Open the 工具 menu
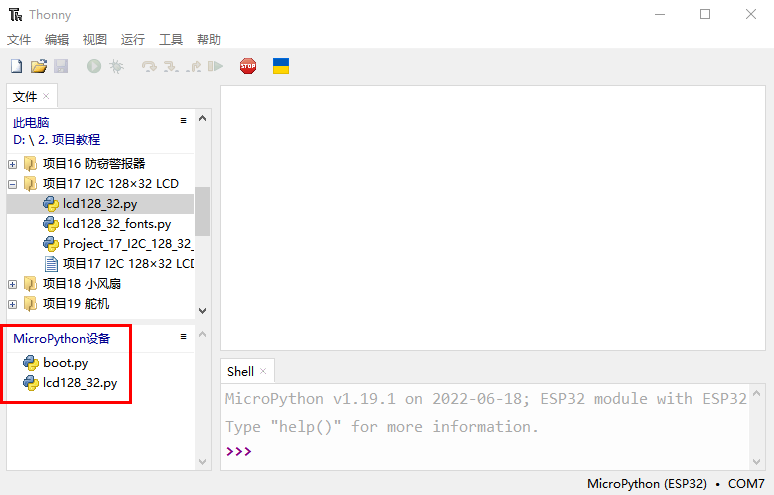Viewport: 774px width, 495px height. (170, 40)
